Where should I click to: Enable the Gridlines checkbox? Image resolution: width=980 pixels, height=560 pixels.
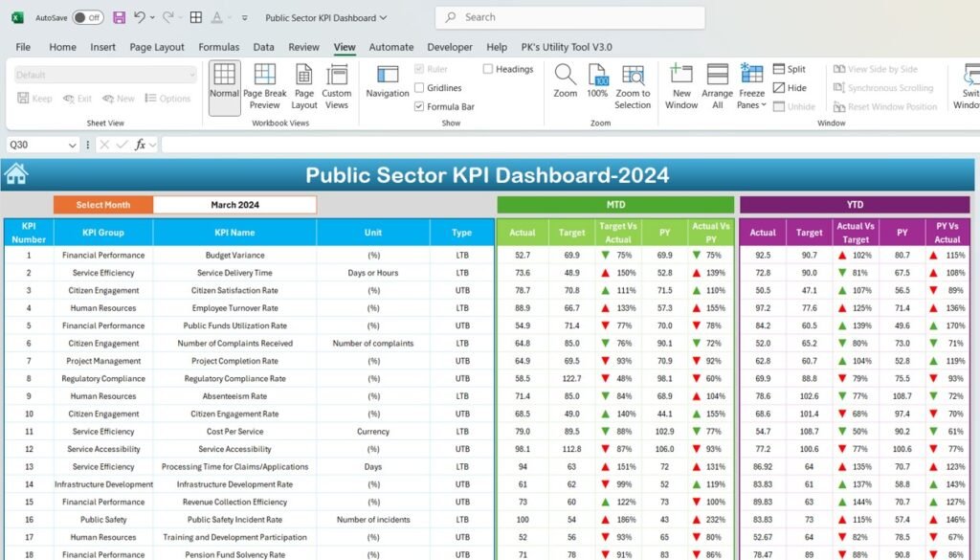[419, 87]
